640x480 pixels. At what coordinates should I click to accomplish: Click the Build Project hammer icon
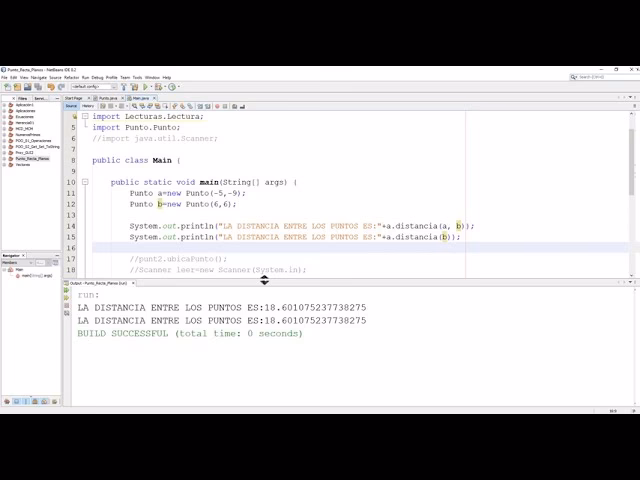click(124, 87)
